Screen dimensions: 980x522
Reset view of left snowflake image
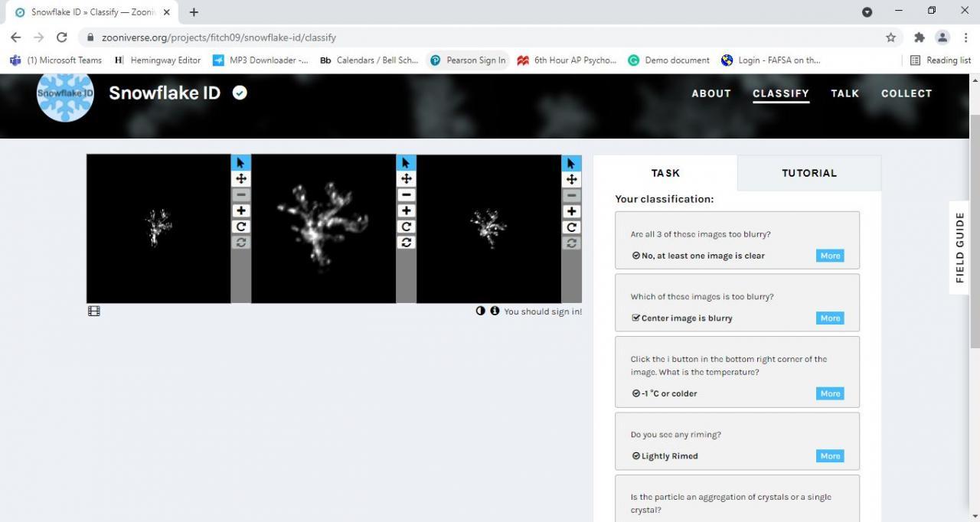[240, 242]
